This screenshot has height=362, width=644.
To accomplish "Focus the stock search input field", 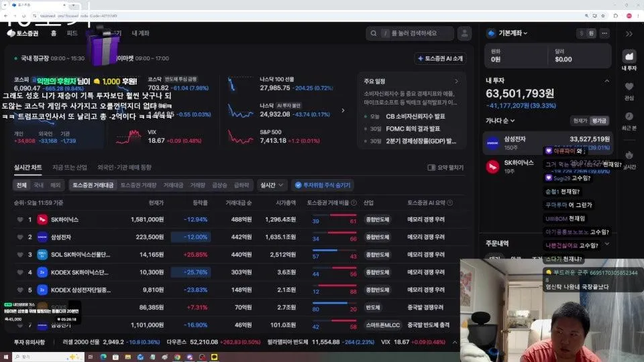I will 410,34.
